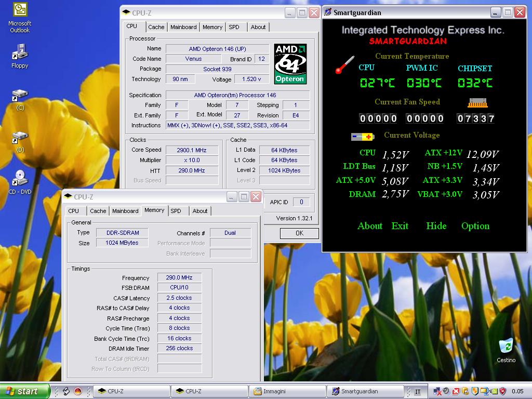Click the Exit link in Smartguardian
Screen dimensions: 532x399
tap(400, 226)
